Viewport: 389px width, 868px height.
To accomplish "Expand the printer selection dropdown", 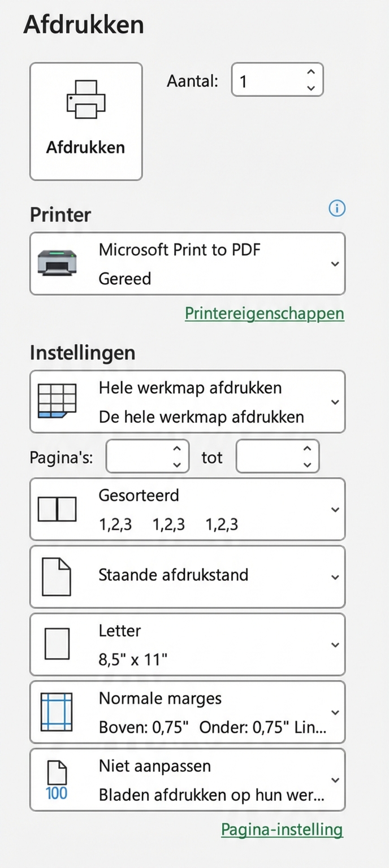I will click(x=335, y=263).
